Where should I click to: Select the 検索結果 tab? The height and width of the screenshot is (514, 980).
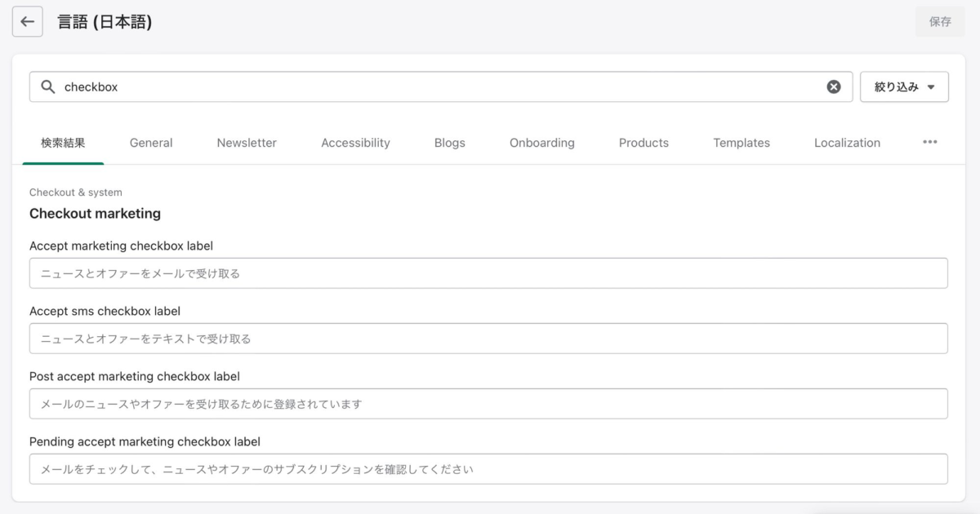coord(63,143)
